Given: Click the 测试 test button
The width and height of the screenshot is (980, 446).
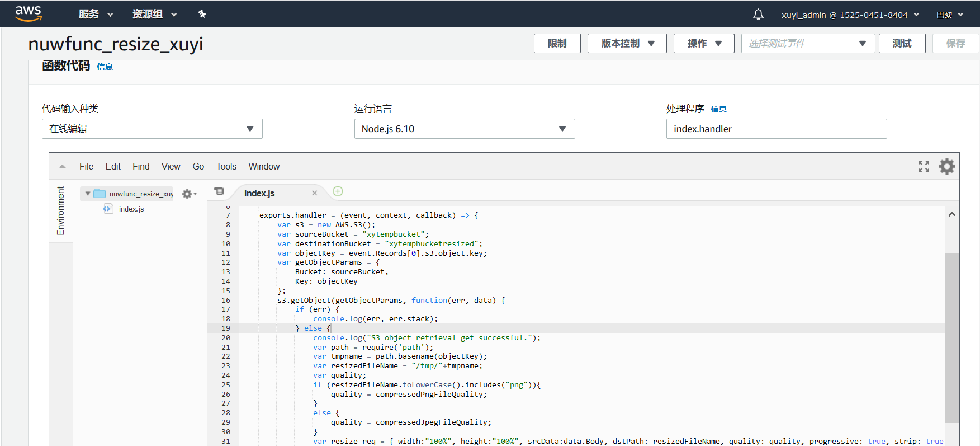Looking at the screenshot, I should coord(902,43).
